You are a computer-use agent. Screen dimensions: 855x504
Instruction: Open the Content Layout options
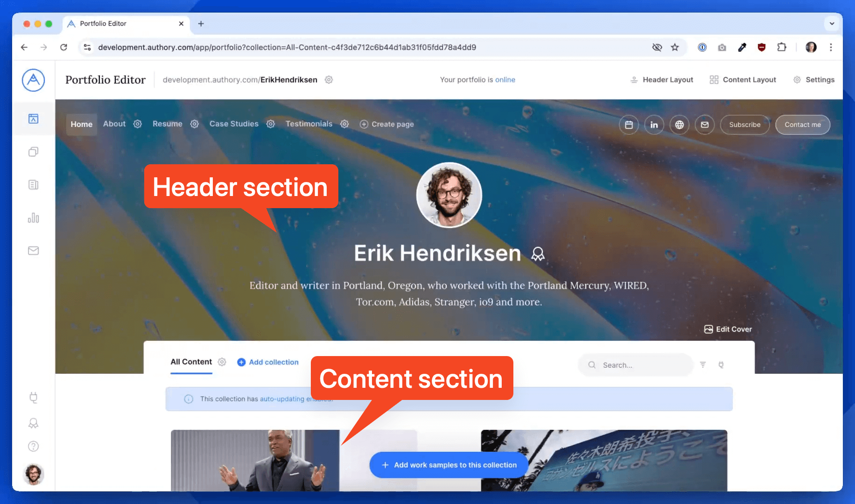[x=743, y=80]
